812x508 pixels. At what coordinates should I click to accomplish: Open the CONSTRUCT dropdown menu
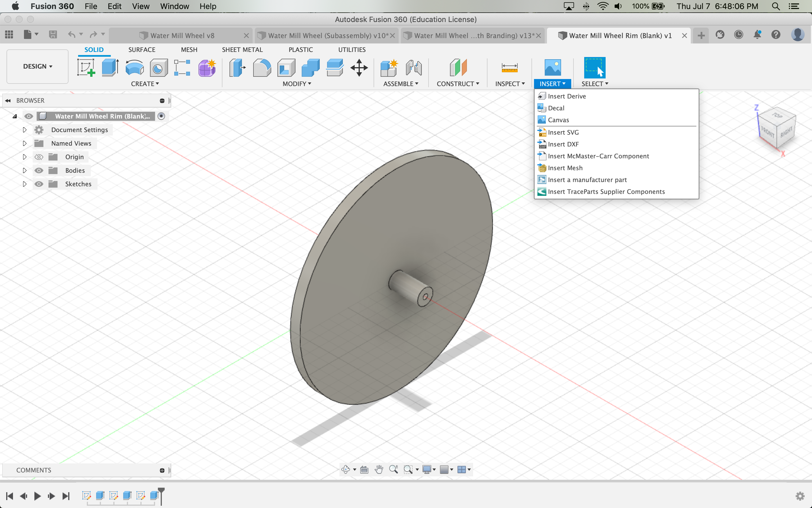pyautogui.click(x=458, y=84)
